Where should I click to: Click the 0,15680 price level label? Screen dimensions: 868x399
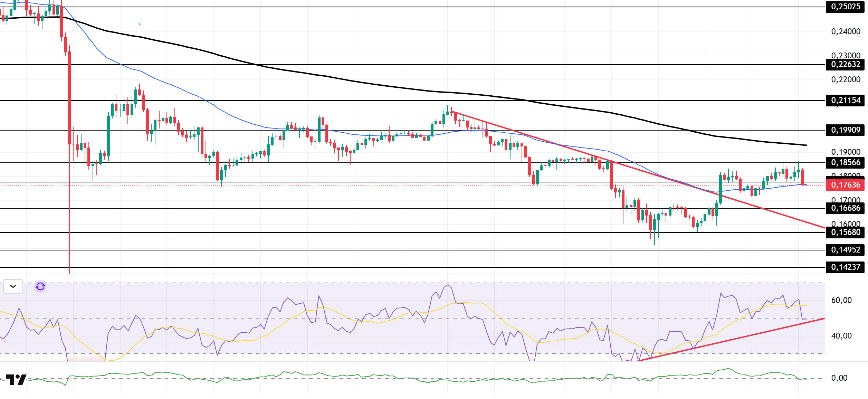coord(845,232)
